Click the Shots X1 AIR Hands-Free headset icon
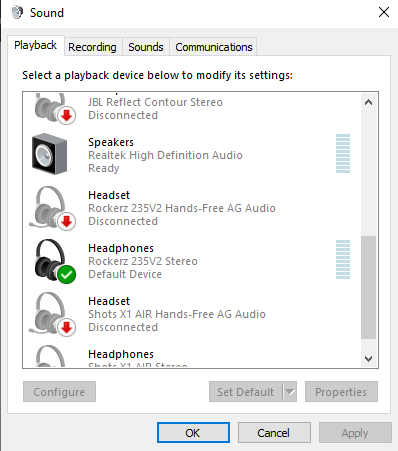This screenshot has width=398, height=451. pos(53,314)
